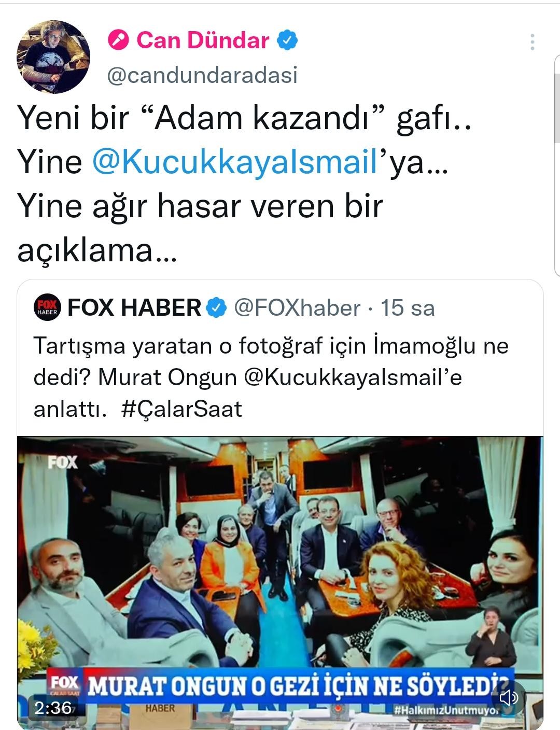Open the @candundaradasi handle
This screenshot has height=730, width=560.
202,75
